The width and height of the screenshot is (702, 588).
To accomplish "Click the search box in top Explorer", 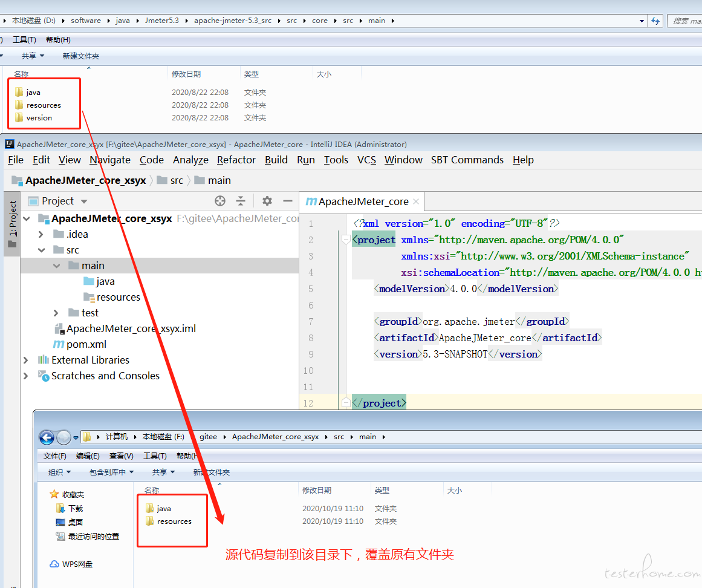I will pos(686,21).
